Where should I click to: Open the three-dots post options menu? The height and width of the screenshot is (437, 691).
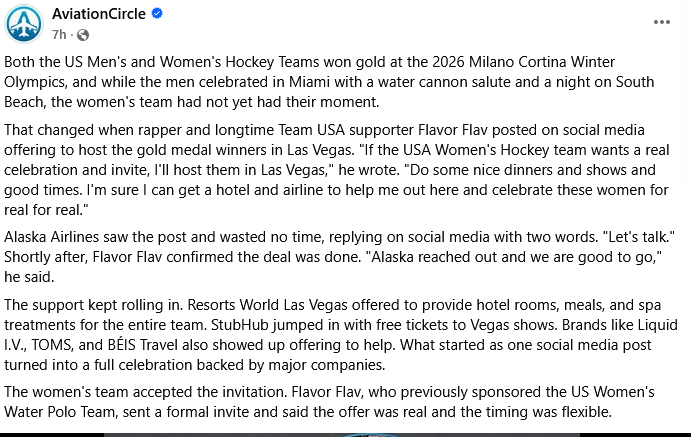click(661, 22)
